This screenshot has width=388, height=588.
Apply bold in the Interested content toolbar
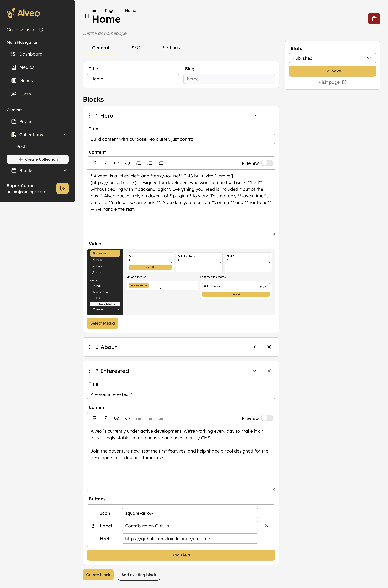[x=94, y=418]
